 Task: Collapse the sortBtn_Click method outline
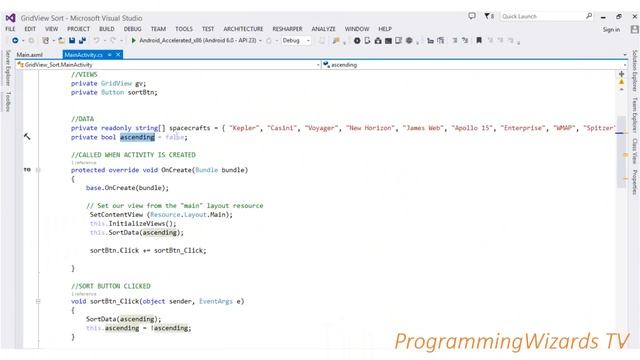(x=38, y=301)
